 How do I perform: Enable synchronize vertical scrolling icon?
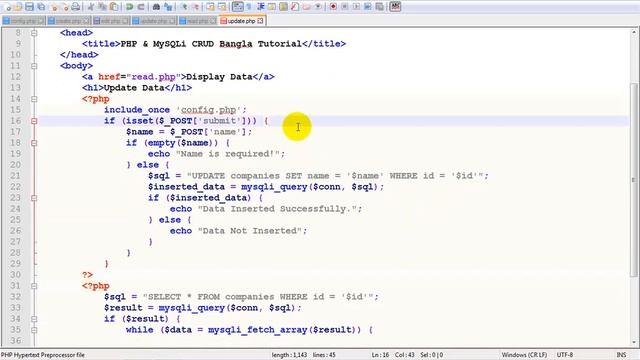[210, 7]
